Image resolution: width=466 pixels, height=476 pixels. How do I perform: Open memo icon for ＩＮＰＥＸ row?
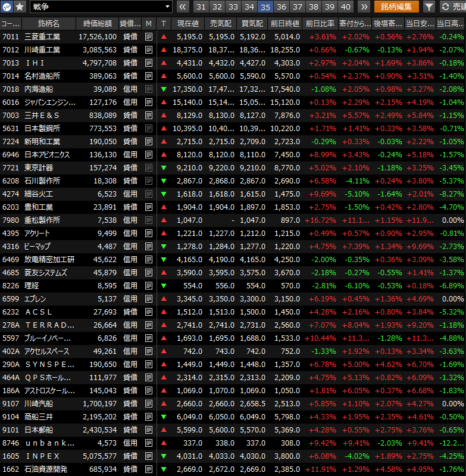pyautogui.click(x=149, y=456)
